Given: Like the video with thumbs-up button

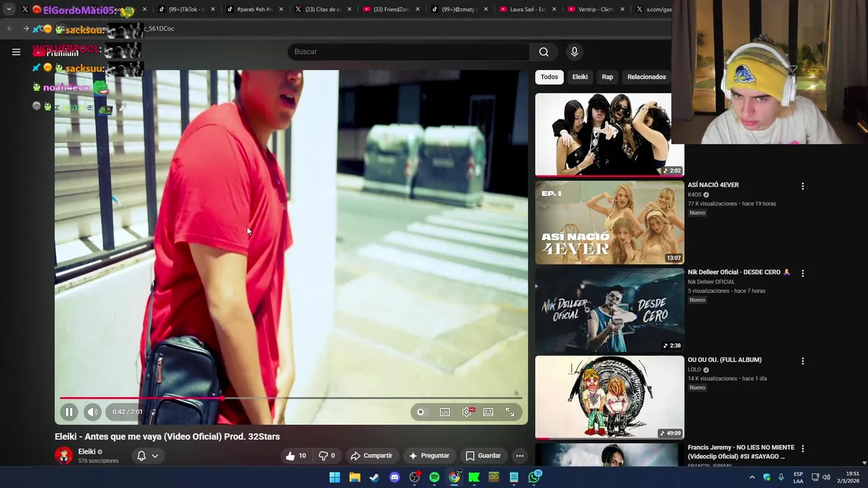Looking at the screenshot, I should point(296,455).
